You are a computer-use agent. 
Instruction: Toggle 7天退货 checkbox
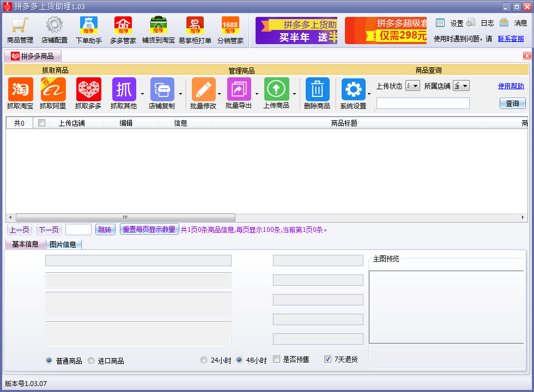(327, 359)
